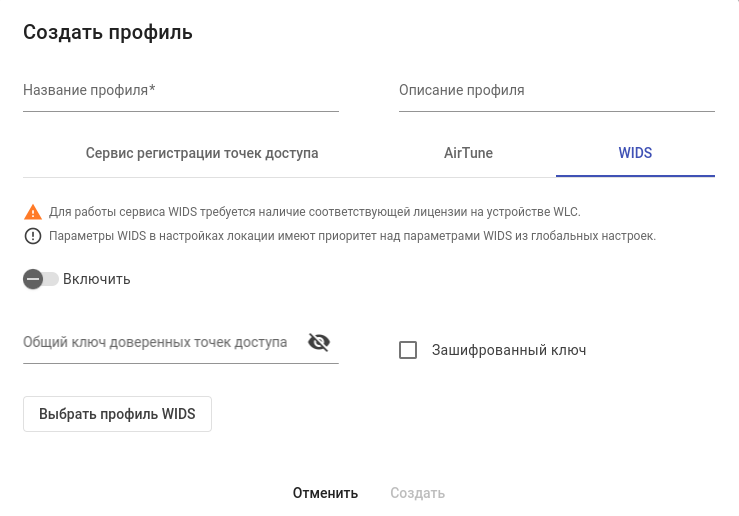This screenshot has height=516, width=739.
Task: Click the Включить label text
Action: (x=97, y=279)
